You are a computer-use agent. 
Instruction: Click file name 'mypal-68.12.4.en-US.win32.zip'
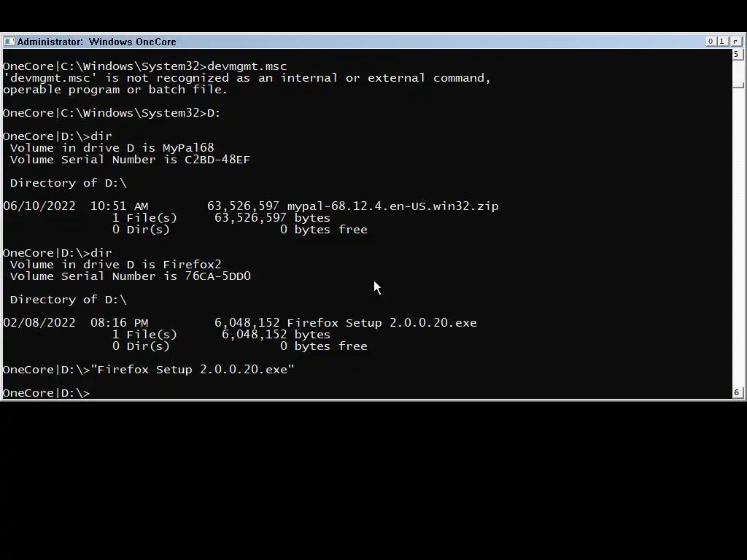[x=392, y=206]
